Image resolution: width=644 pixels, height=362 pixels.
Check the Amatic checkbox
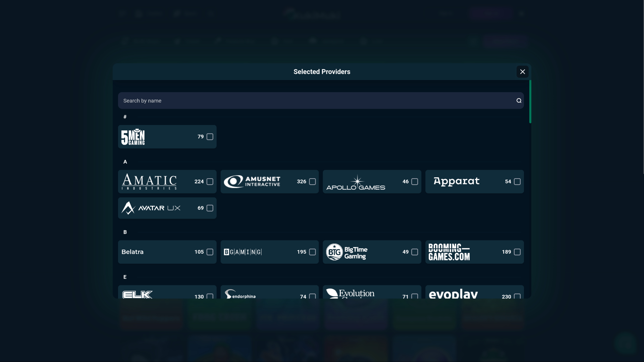[210, 181]
